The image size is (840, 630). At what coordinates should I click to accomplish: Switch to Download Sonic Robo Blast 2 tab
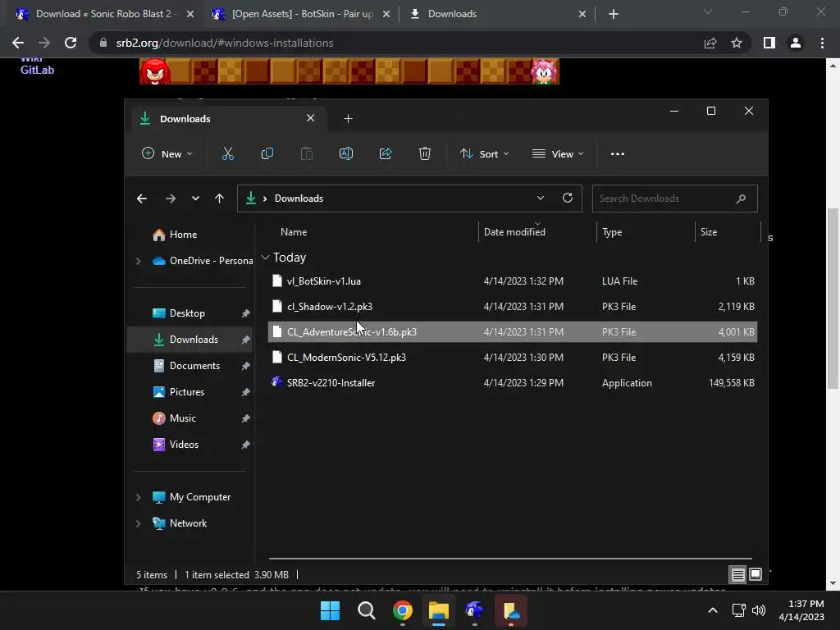tap(103, 14)
